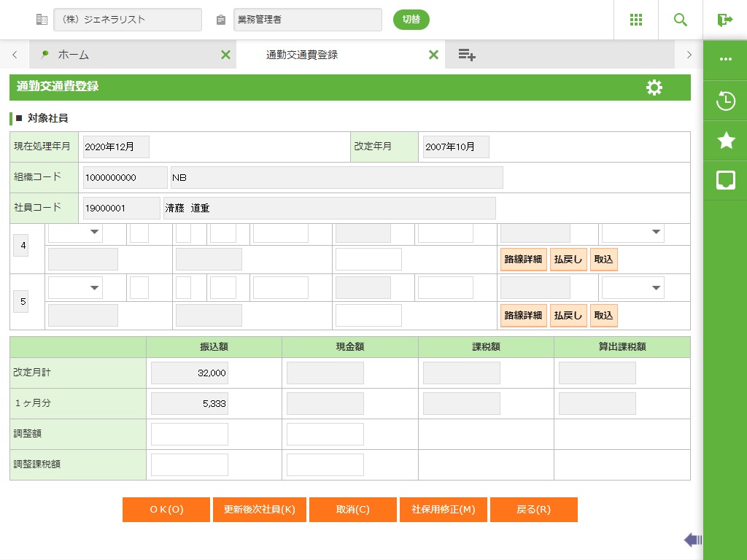Screen dimensions: 747x560
Task: Open the inbox tray icon in sidebar
Action: (725, 180)
